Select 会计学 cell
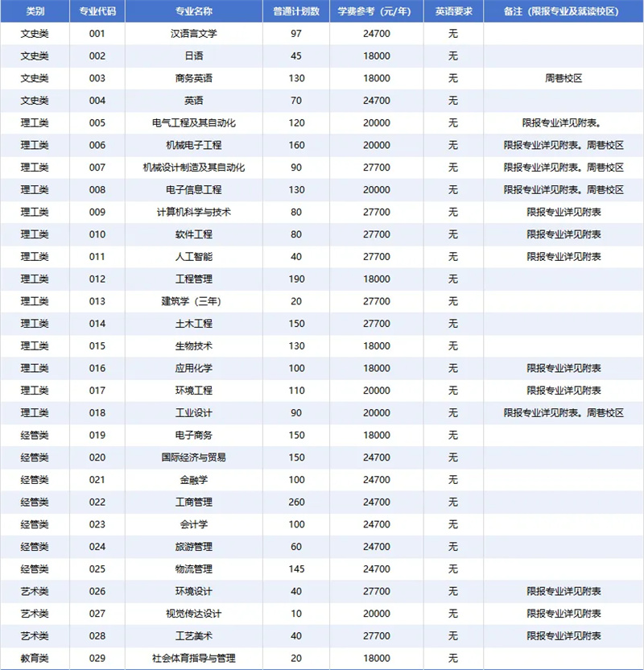644x670 pixels. (194, 524)
